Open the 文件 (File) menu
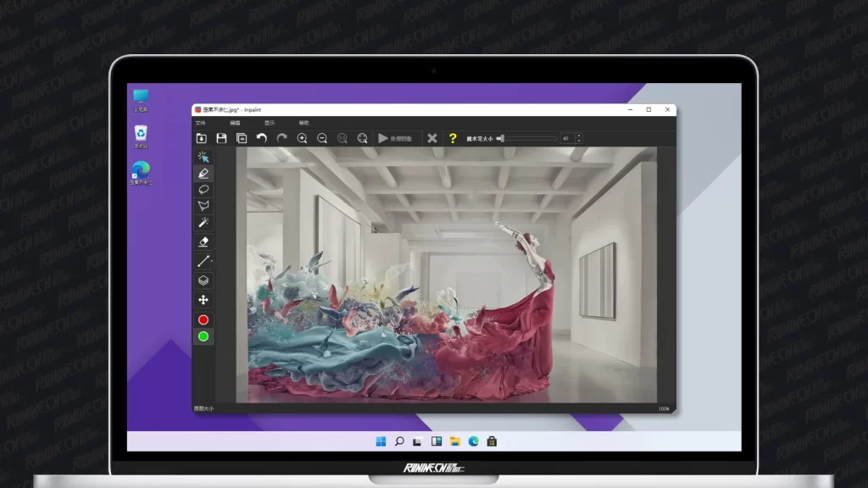Screen dimensions: 868x488 201,123
